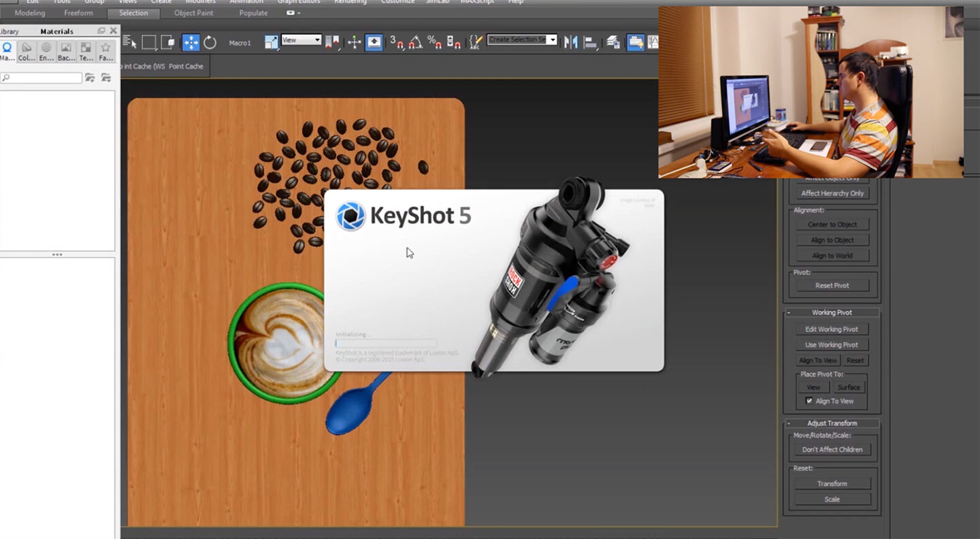This screenshot has height=539, width=980.
Task: Click the rightmost folder icon beside search
Action: click(x=105, y=78)
